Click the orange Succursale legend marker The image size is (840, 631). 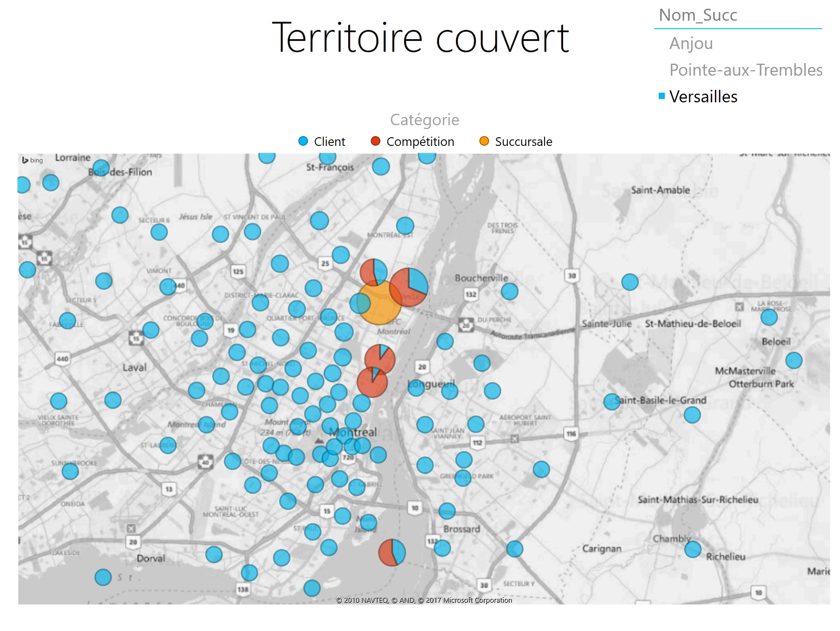click(x=484, y=142)
